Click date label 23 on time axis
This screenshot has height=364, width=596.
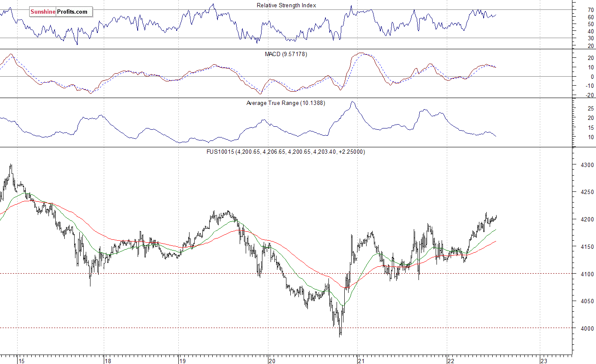tap(544, 361)
